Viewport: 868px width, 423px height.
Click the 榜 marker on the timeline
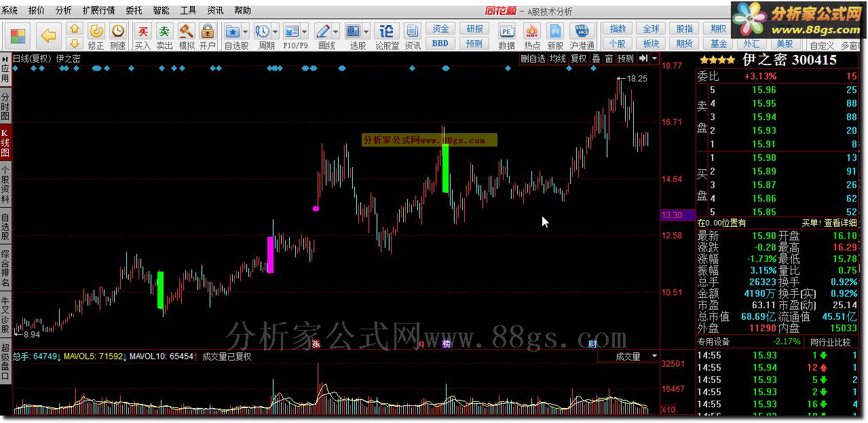[x=447, y=344]
